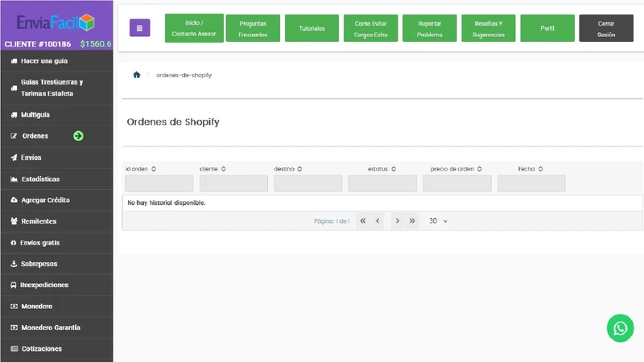Sort by precio de orden column
The width and height of the screenshot is (644, 362).
pyautogui.click(x=479, y=169)
